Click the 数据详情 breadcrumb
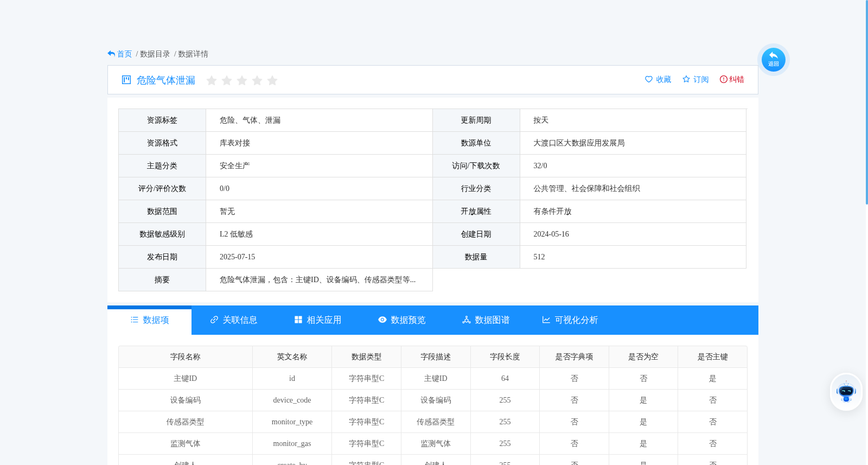The width and height of the screenshot is (868, 465). [193, 54]
